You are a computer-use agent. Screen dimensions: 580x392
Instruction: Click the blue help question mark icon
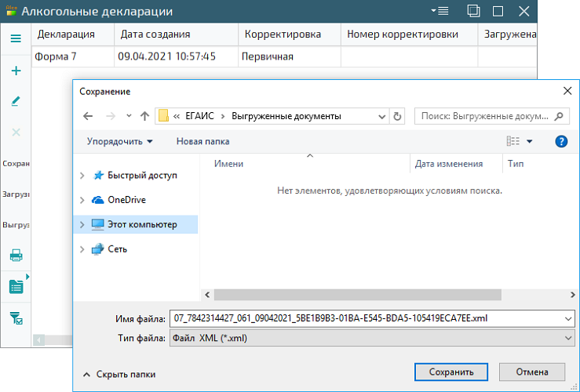(561, 141)
